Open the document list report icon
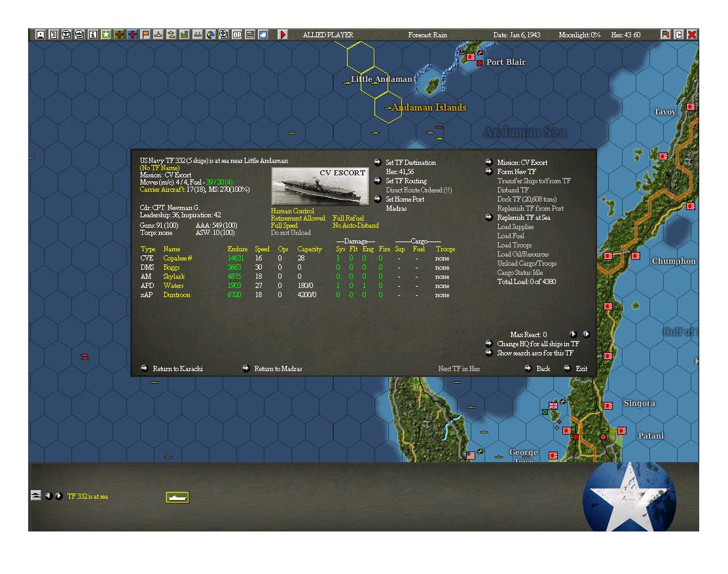This screenshot has width=728, height=574. point(54,35)
